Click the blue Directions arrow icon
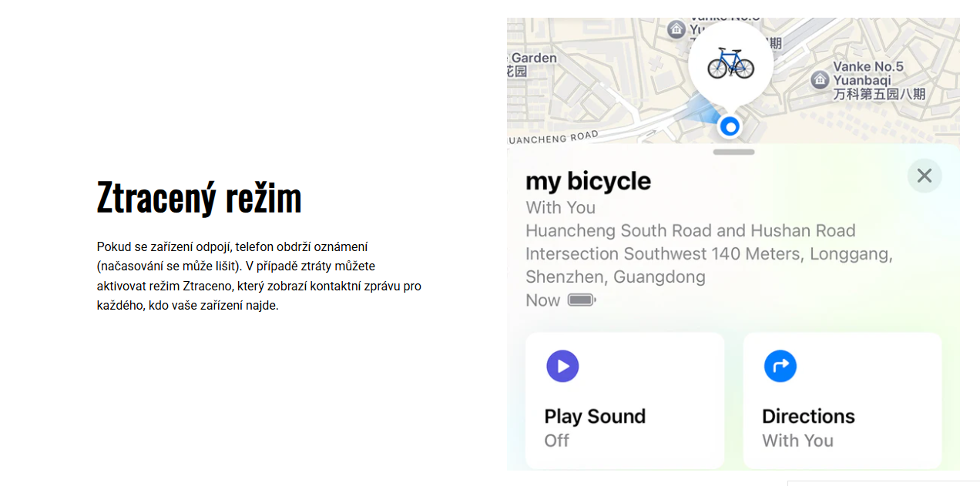This screenshot has width=980, height=486. point(780,366)
